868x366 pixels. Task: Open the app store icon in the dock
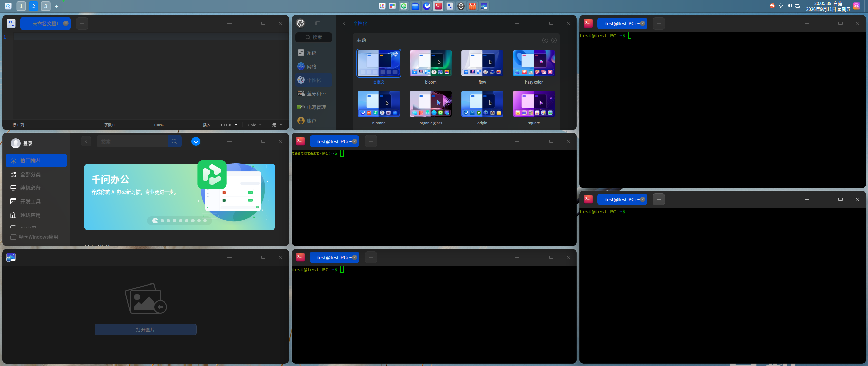[472, 6]
